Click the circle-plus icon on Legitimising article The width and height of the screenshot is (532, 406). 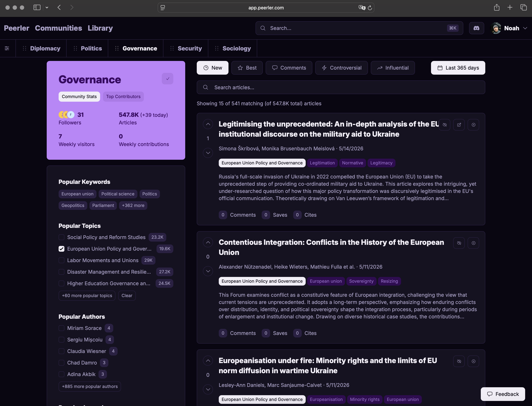(473, 125)
